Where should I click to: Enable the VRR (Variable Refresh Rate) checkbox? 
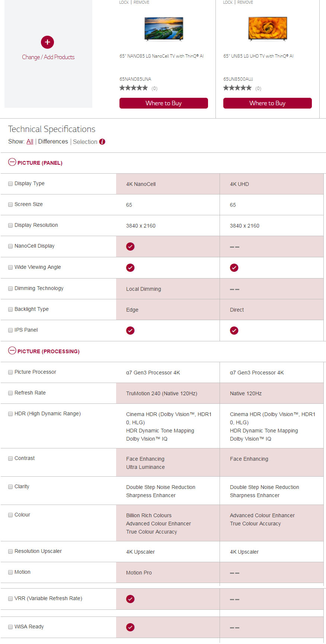pos(10,599)
